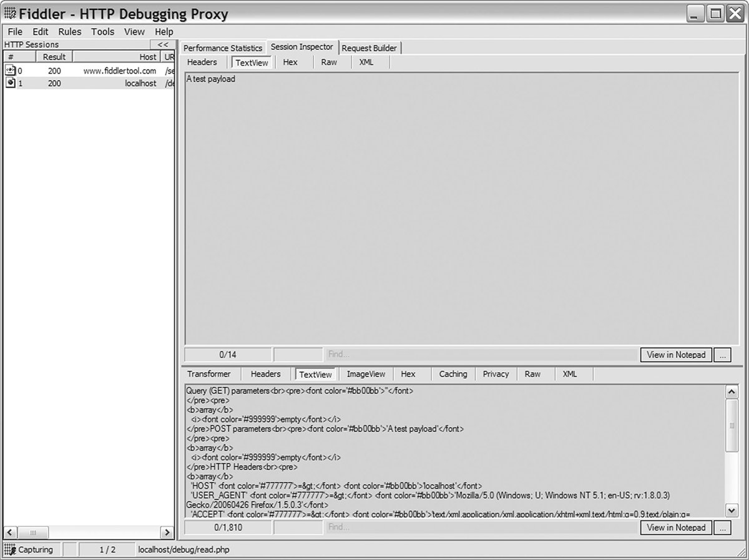Open the response Privacy tab
The height and width of the screenshot is (560, 749).
(496, 374)
